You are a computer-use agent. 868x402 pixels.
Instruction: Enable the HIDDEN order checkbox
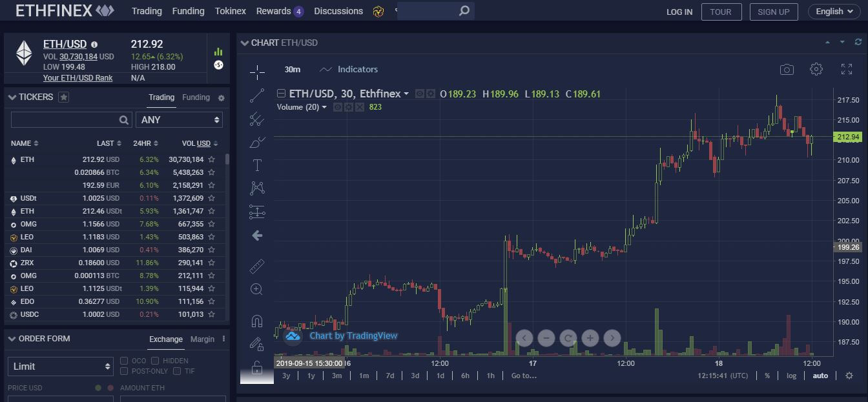pos(155,361)
